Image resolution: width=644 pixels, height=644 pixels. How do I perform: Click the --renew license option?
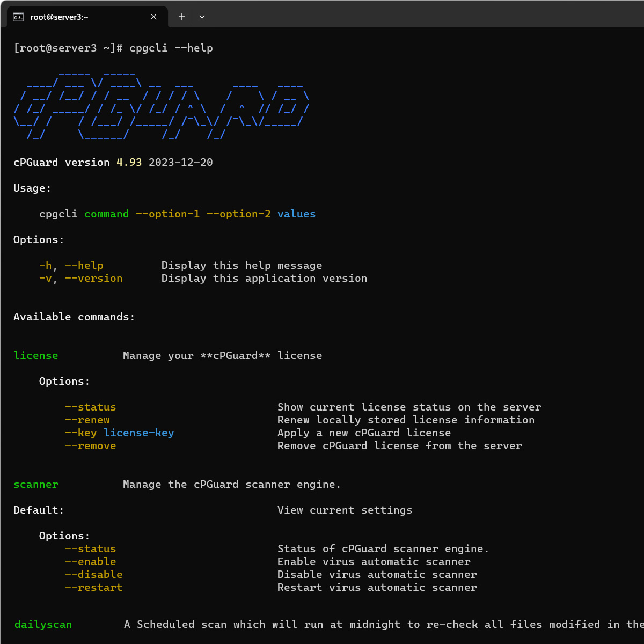pyautogui.click(x=87, y=420)
